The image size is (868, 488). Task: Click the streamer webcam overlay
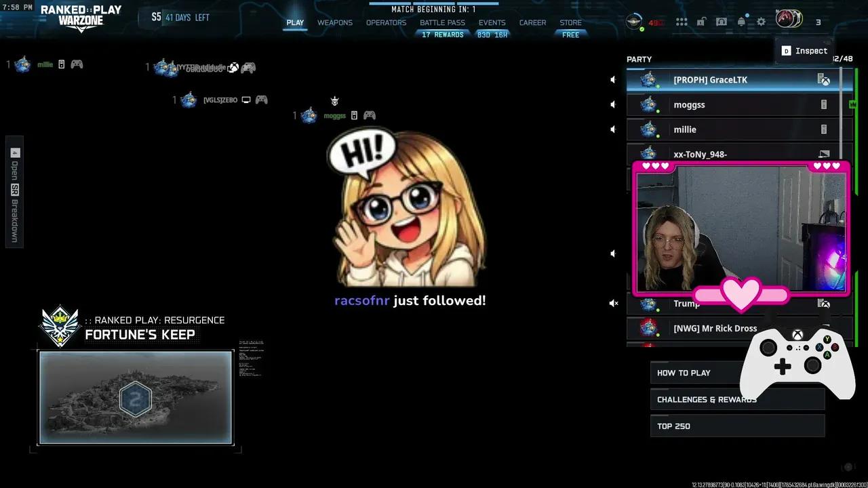click(741, 228)
